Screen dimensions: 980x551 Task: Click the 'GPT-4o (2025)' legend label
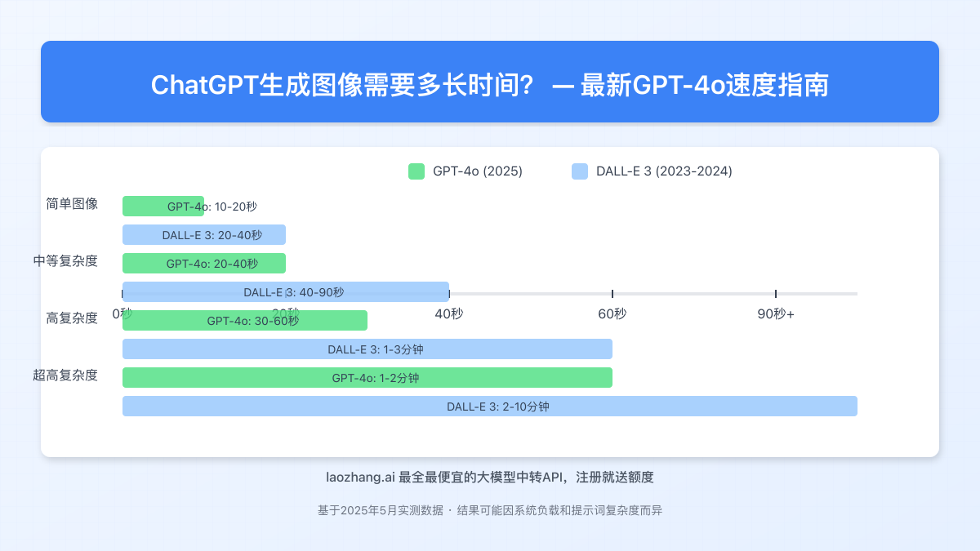(478, 171)
